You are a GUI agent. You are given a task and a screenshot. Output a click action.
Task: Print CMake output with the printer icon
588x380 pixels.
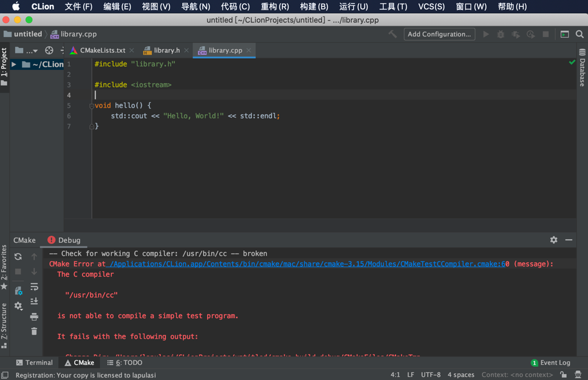point(34,316)
